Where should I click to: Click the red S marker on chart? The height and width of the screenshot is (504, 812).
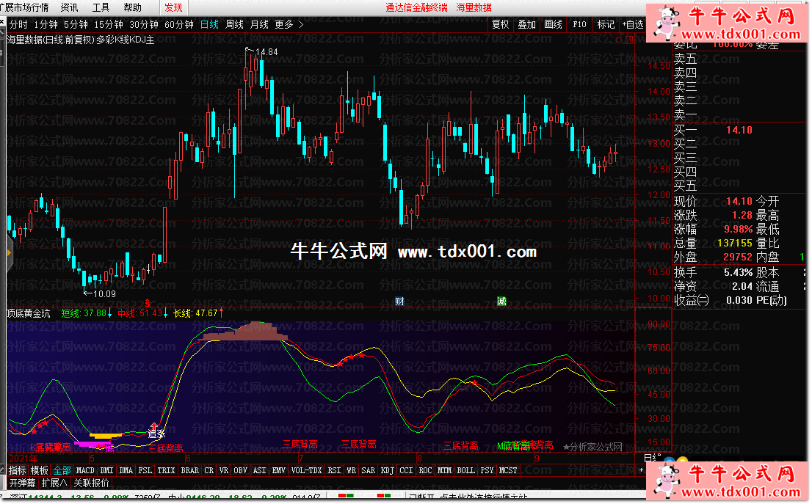click(147, 303)
